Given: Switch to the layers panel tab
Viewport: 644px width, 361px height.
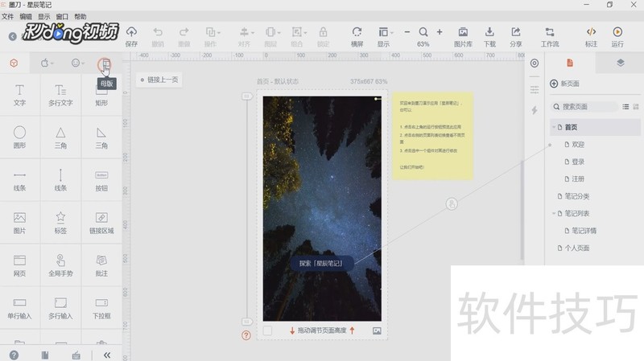Looking at the screenshot, I should coord(619,63).
